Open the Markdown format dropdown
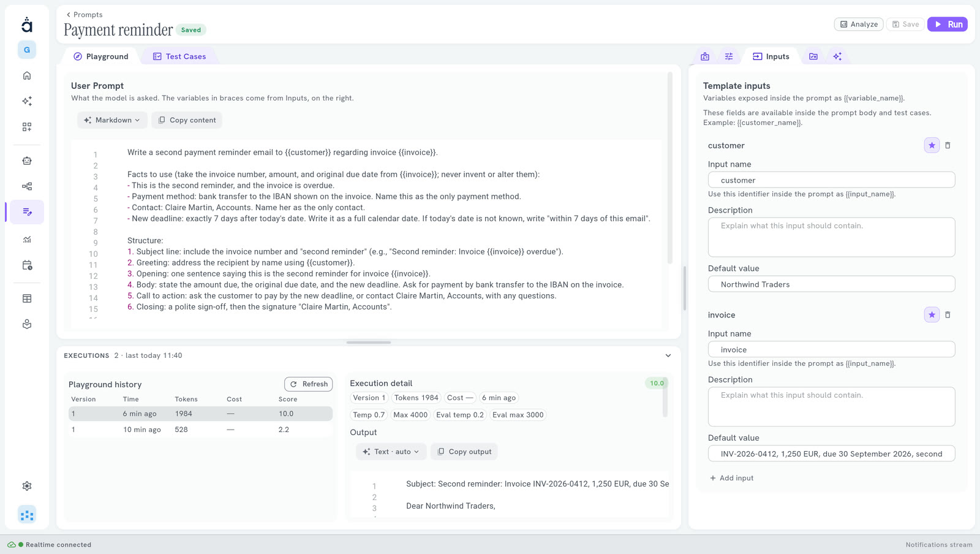This screenshot has height=554, width=980. point(112,120)
